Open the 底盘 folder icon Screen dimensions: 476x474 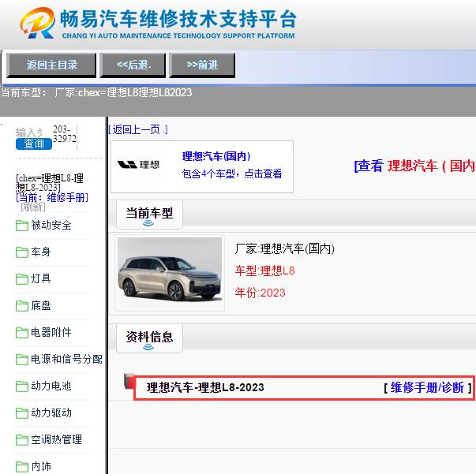(x=22, y=306)
